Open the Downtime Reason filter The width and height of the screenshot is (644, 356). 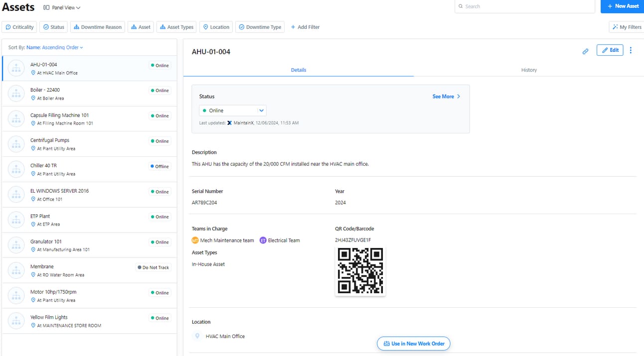tap(98, 27)
